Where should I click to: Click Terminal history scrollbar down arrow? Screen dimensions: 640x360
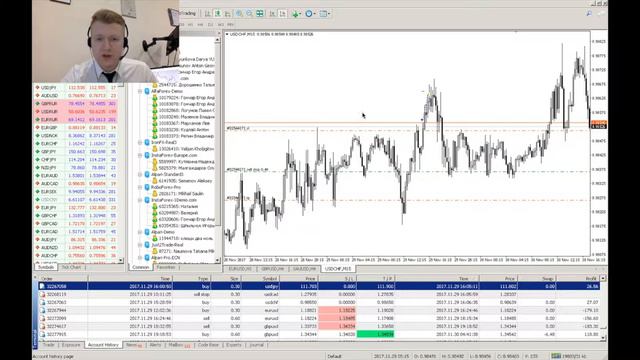[x=603, y=338]
